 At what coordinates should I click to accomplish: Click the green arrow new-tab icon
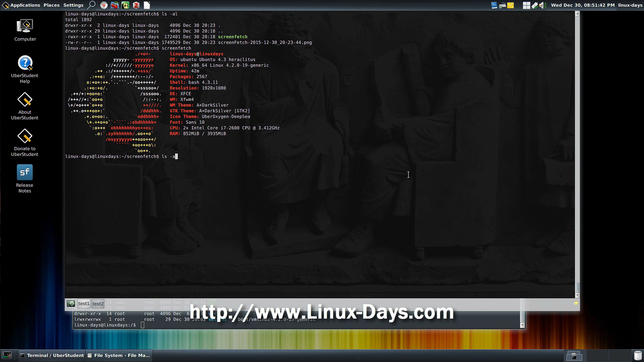[x=71, y=304]
